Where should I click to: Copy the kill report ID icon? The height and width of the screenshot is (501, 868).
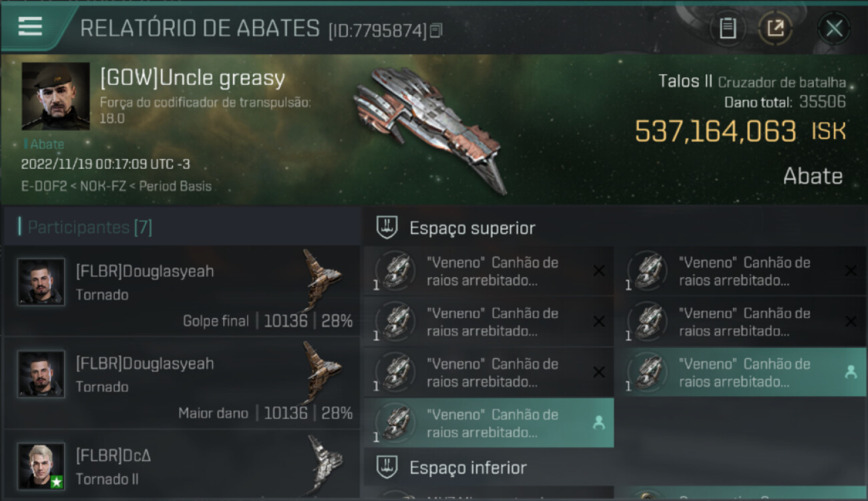point(436,30)
